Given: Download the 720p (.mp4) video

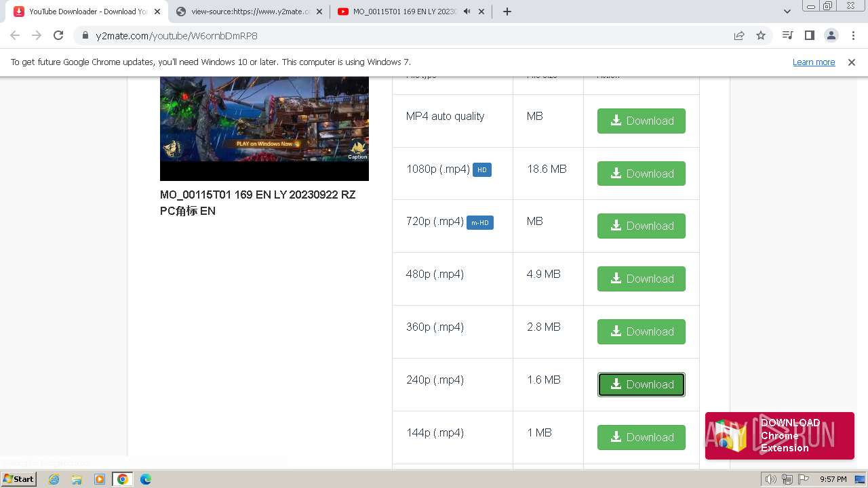Looking at the screenshot, I should (x=641, y=226).
